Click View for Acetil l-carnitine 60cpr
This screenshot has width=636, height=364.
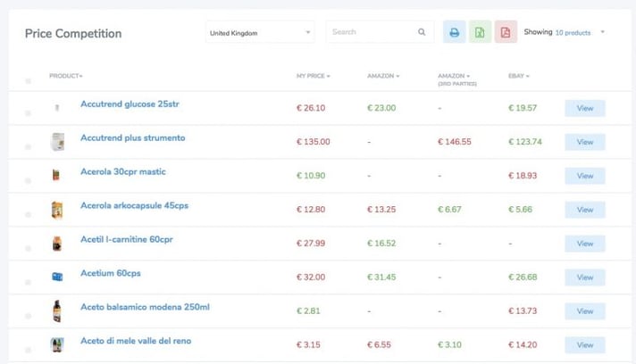[585, 244]
